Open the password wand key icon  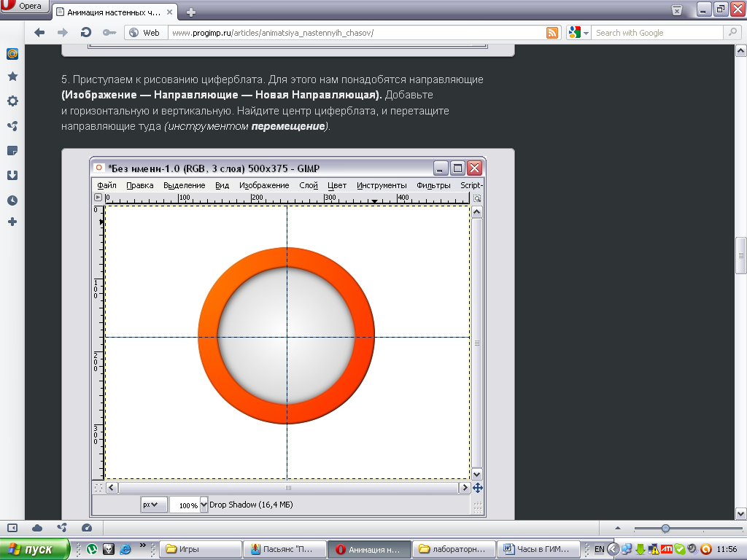pyautogui.click(x=109, y=32)
